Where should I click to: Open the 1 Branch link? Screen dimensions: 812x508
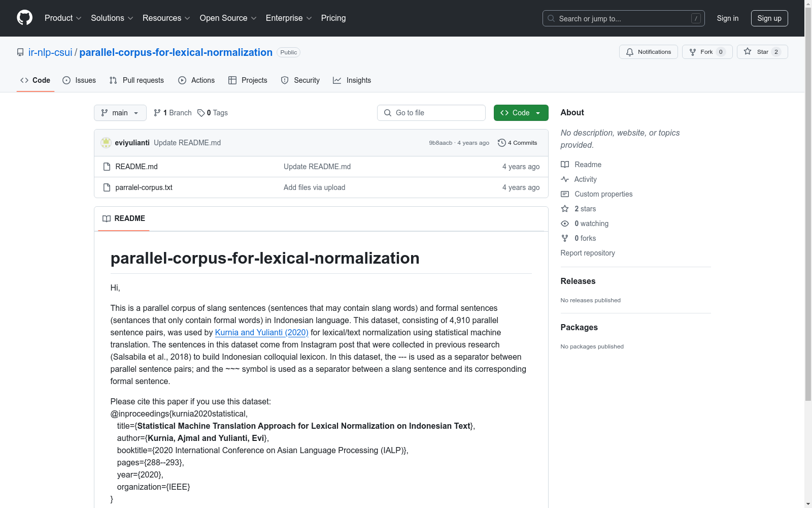[x=173, y=113]
